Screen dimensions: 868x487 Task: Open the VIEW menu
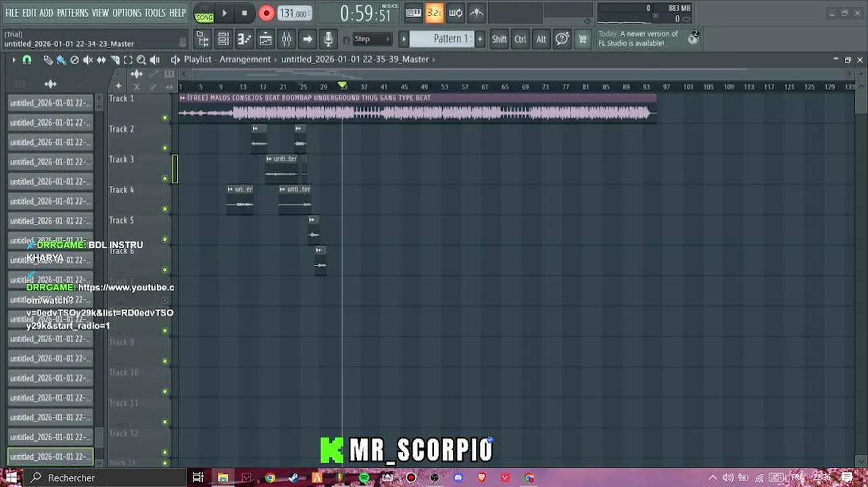pos(100,13)
